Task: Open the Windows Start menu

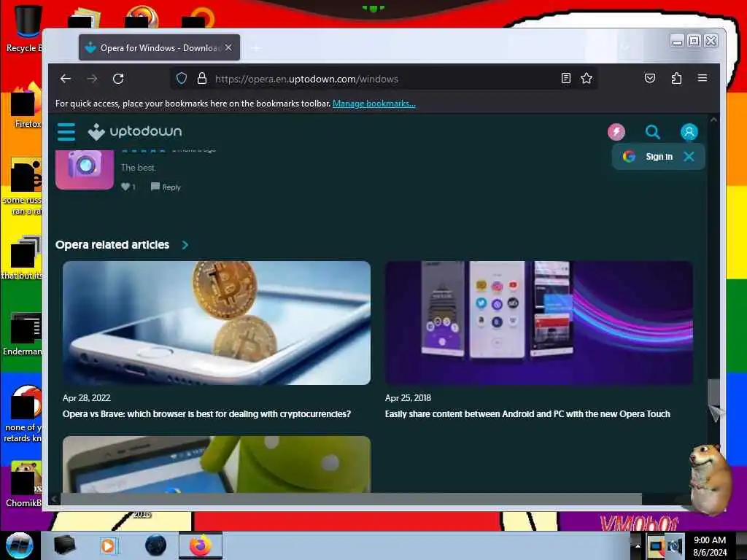Action: coord(20,545)
